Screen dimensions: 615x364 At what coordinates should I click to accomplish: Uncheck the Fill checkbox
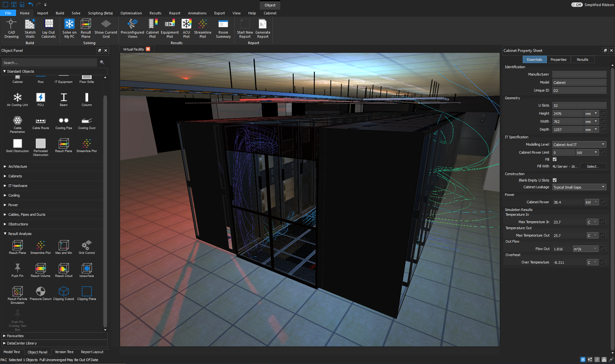[554, 159]
